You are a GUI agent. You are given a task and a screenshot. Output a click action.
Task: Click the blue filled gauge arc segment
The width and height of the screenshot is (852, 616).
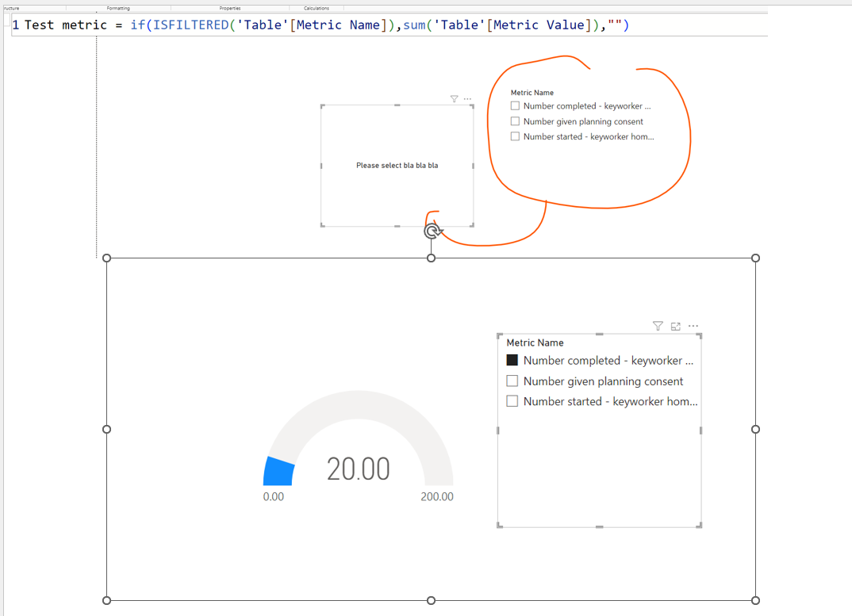(278, 472)
